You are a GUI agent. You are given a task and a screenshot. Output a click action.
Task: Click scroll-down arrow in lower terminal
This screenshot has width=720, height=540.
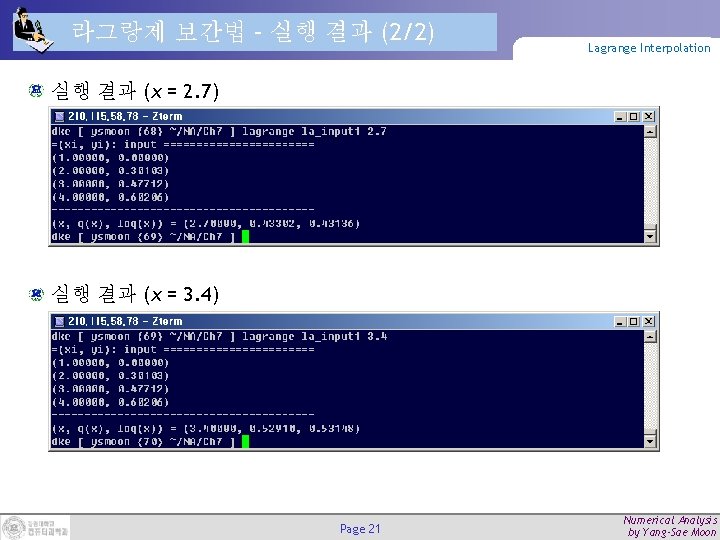650,441
